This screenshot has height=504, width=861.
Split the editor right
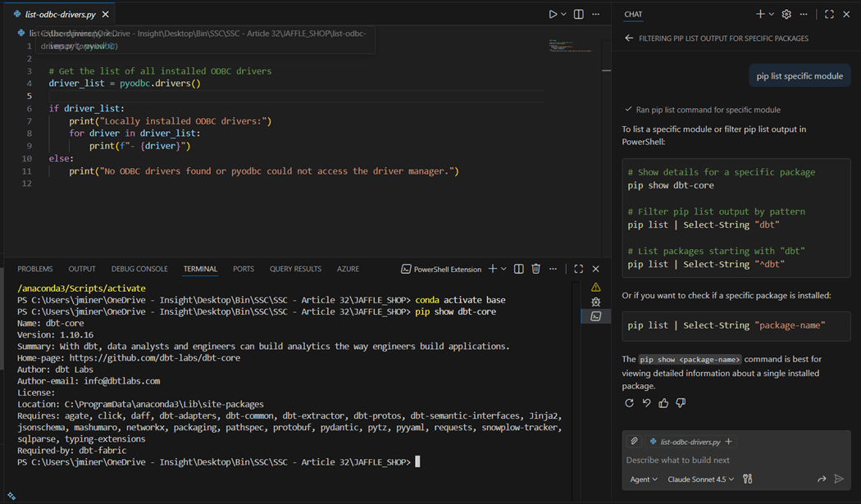[579, 14]
